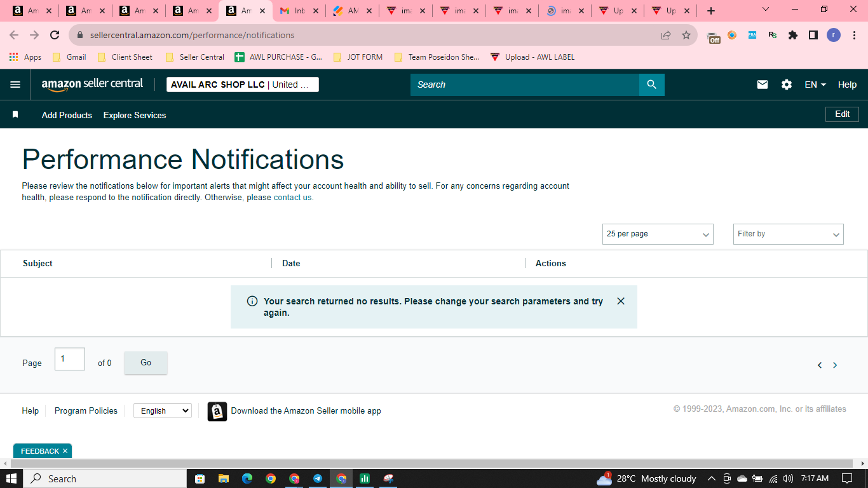Open the AWL PURCHASE bookmark
The width and height of the screenshot is (868, 488).
[278, 57]
